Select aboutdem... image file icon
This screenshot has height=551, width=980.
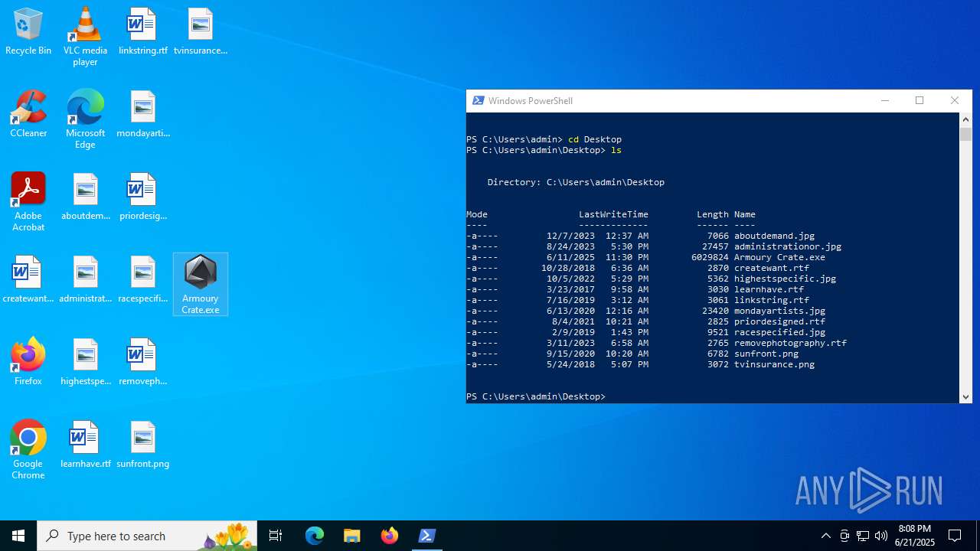click(85, 197)
